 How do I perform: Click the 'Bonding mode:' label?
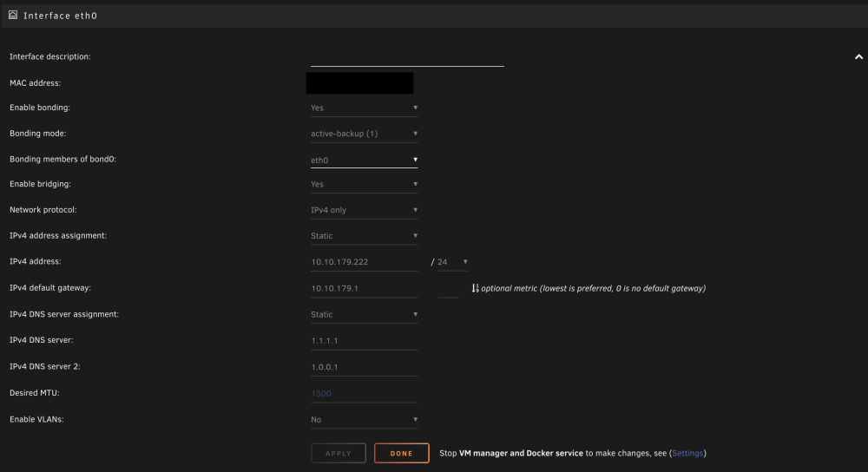tap(37, 134)
